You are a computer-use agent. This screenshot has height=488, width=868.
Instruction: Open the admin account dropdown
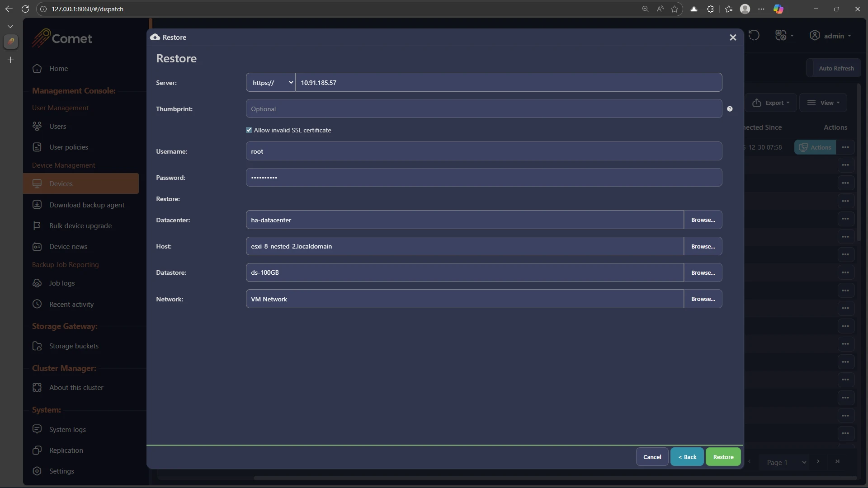(x=830, y=36)
